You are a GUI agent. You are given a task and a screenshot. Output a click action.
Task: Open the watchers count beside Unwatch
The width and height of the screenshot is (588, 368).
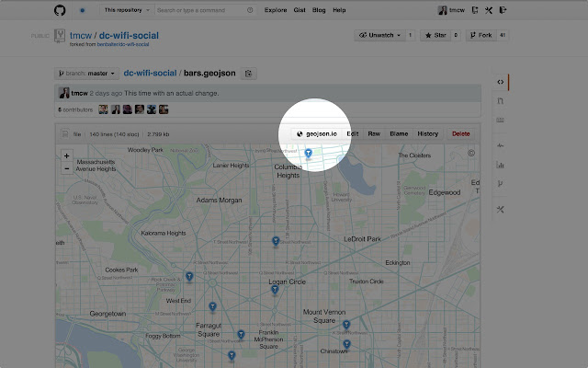(411, 35)
